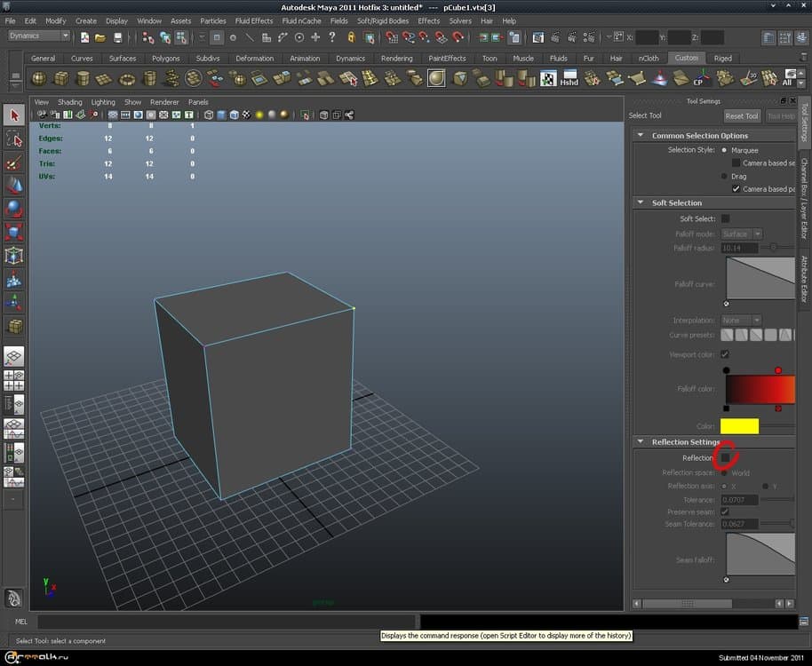The width and height of the screenshot is (812, 666).
Task: Choose the Rotate tool sphere icon
Action: 14,210
